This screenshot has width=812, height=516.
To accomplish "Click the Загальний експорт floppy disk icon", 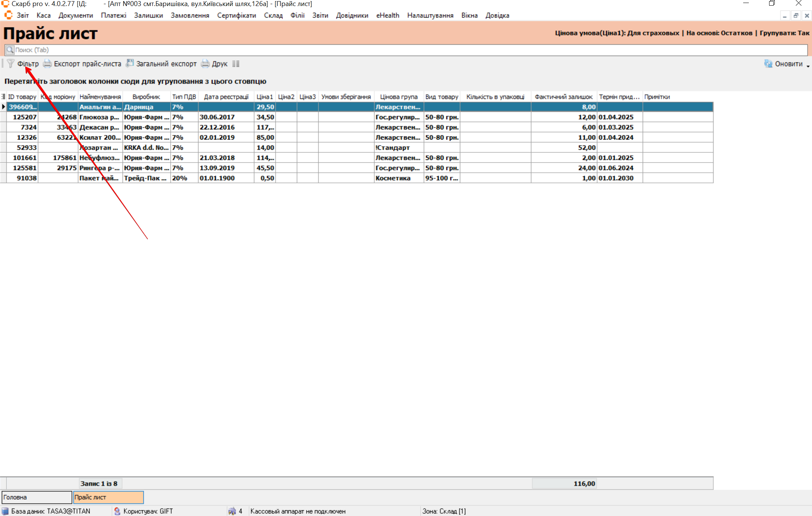I will 130,63.
